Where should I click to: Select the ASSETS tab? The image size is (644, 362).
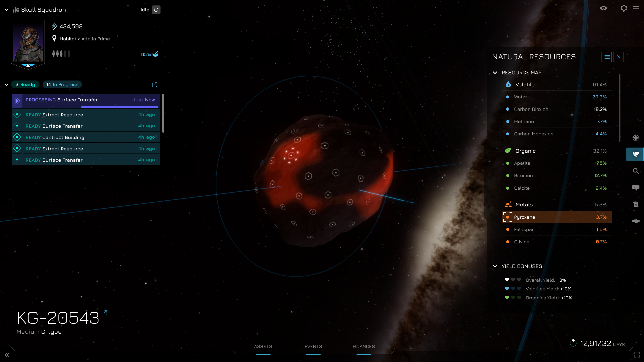[x=263, y=346]
